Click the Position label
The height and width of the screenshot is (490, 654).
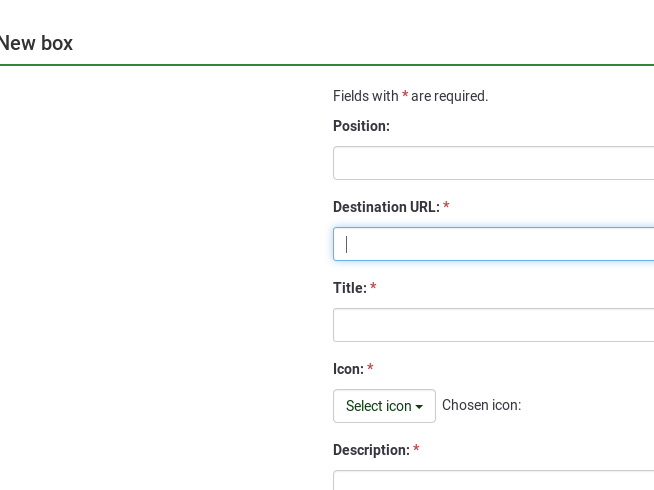[x=361, y=126]
